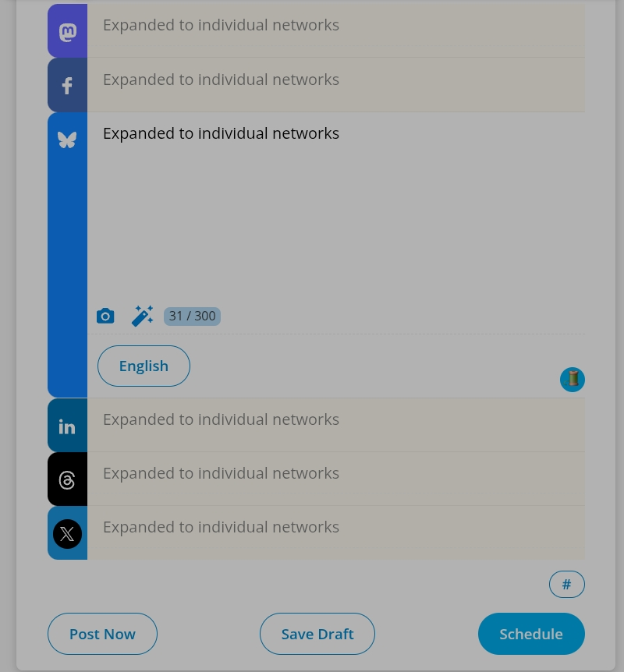Viewport: 624px width, 672px height.
Task: Click the hashtag button
Action: pos(567,585)
